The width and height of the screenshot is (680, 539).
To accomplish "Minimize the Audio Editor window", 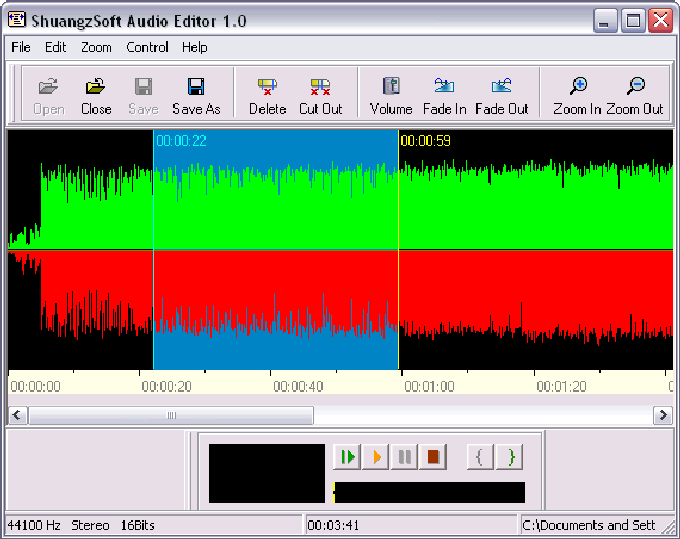I will pyautogui.click(x=605, y=20).
